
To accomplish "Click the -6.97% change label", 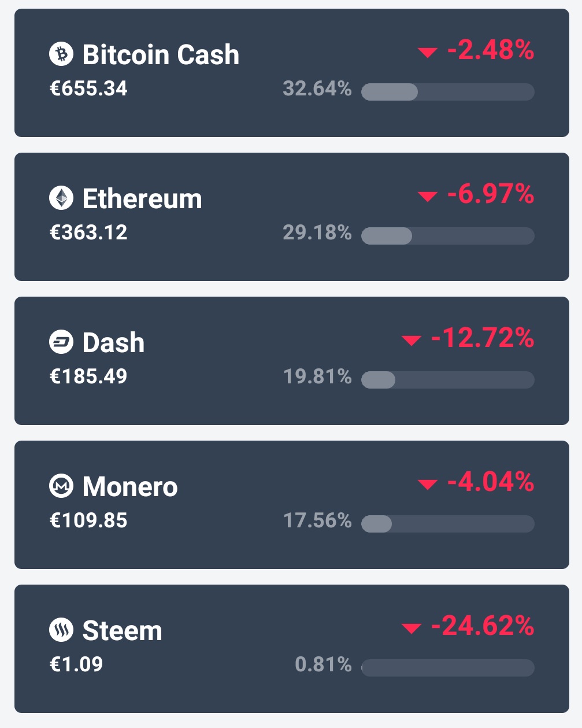I will [491, 194].
